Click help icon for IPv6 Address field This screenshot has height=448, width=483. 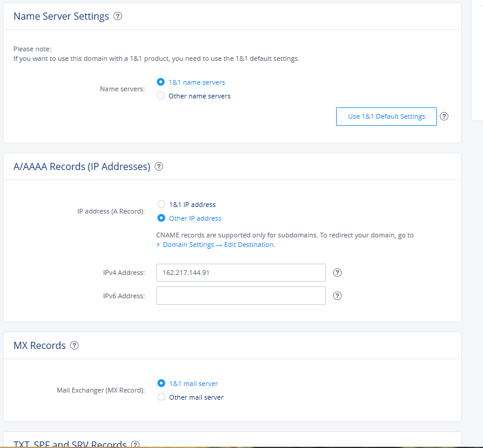337,296
